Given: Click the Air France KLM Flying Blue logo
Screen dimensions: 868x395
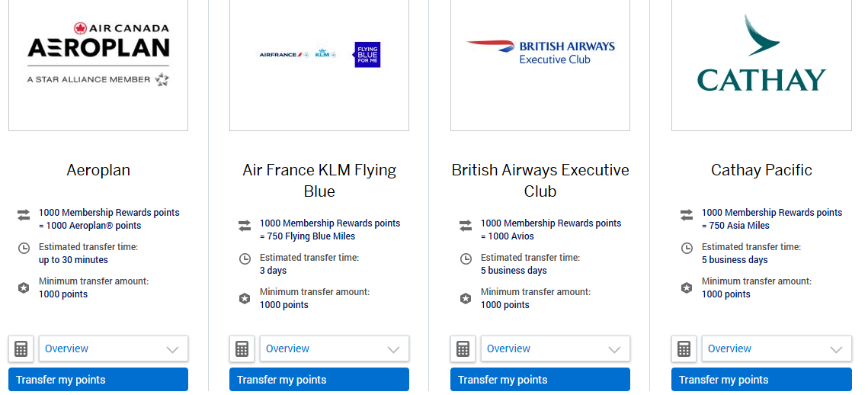Looking at the screenshot, I should (319, 54).
